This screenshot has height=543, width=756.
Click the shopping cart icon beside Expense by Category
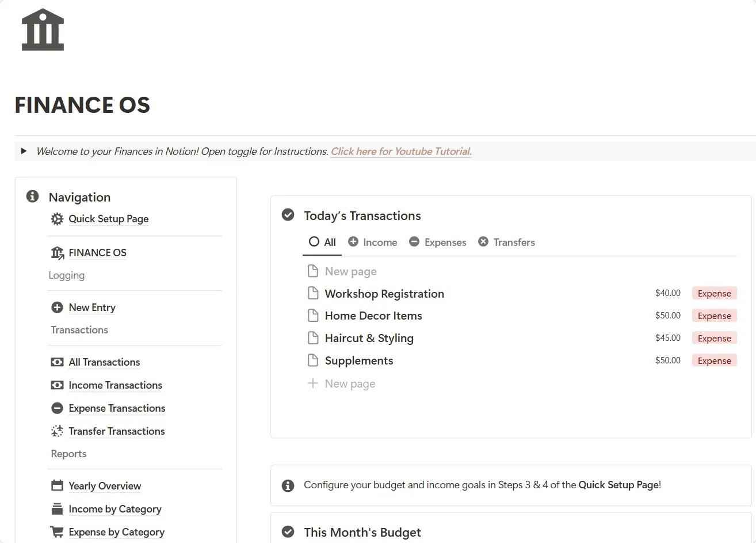click(x=57, y=532)
